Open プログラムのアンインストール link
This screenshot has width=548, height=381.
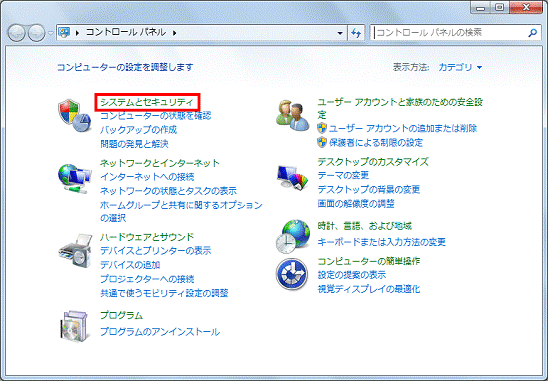tap(160, 331)
